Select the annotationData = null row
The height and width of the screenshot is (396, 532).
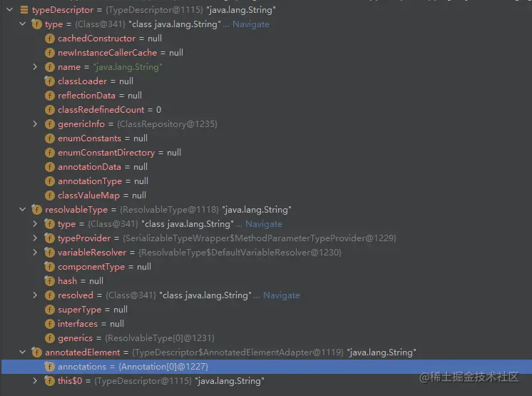click(x=266, y=167)
